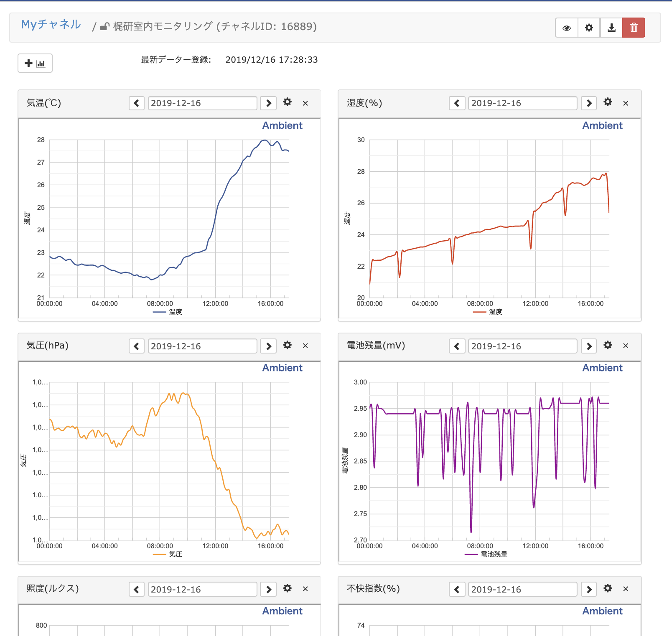672x636 pixels.
Task: Click the download data icon
Action: tap(611, 28)
